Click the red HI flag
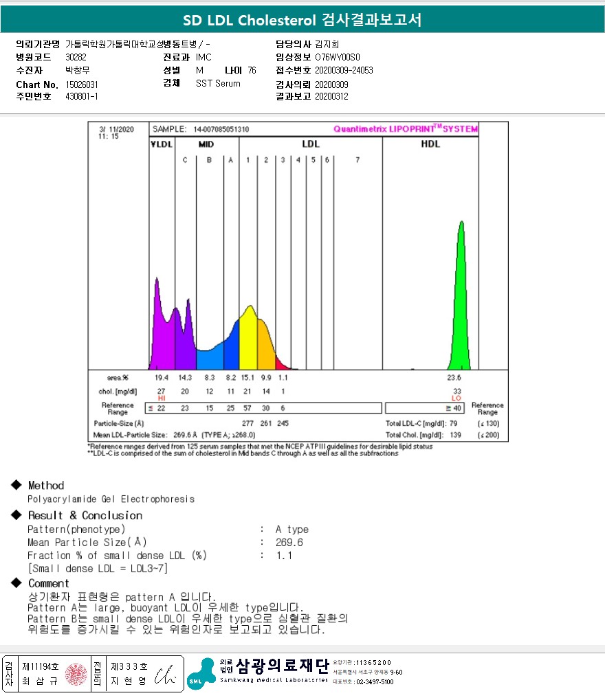Viewport: 605px width, 700px height. coord(162,398)
